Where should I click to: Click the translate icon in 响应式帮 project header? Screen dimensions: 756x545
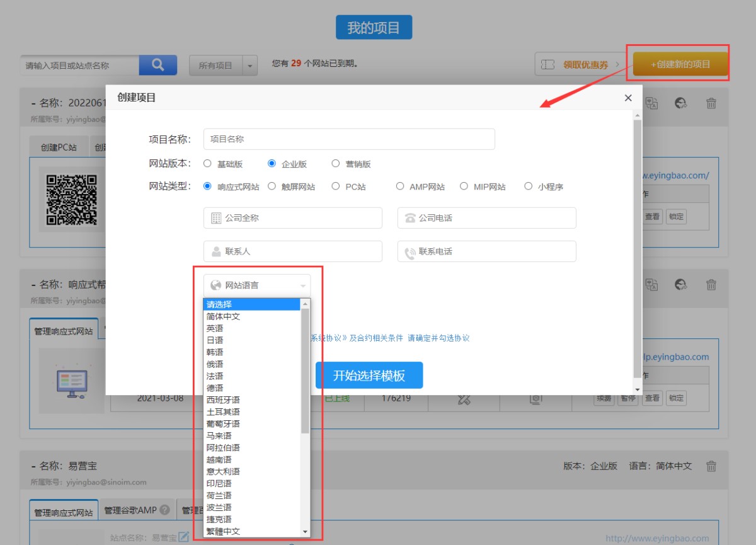(x=651, y=285)
